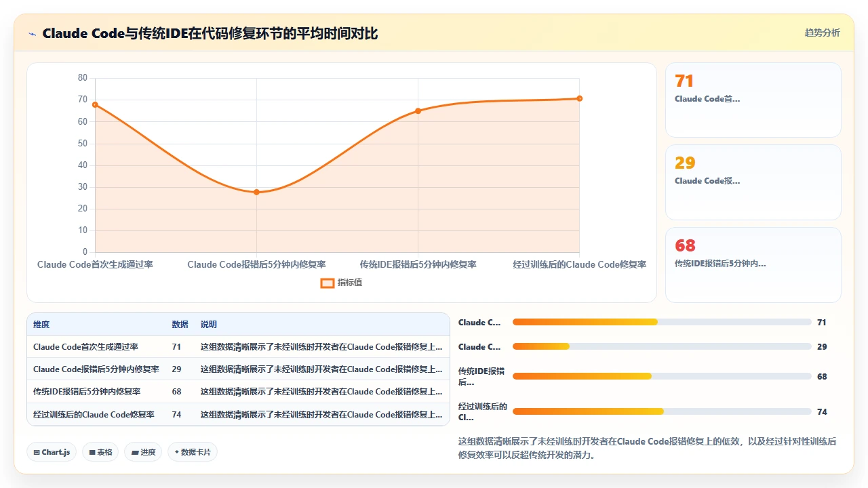
Task: Click the x-axis label Claude Code报错后5分钟内修复率
Action: (x=256, y=264)
